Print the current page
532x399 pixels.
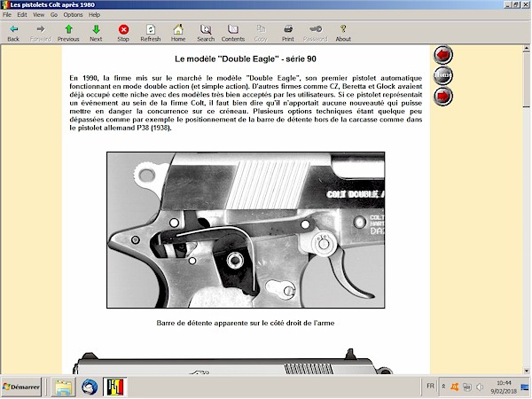pyautogui.click(x=288, y=33)
